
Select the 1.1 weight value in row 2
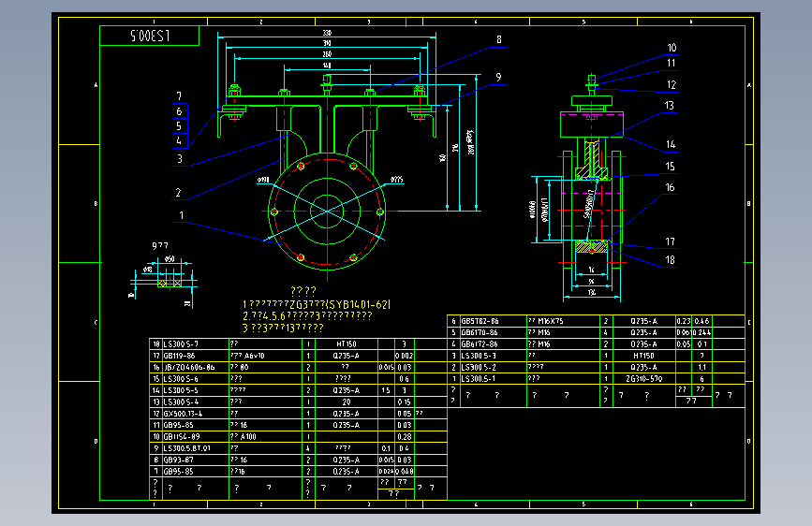pyautogui.click(x=702, y=367)
